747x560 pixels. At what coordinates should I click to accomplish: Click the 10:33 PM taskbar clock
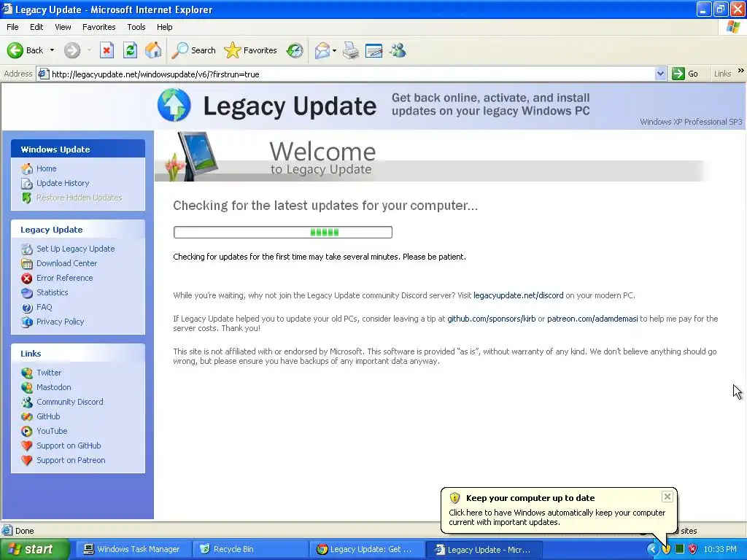[x=720, y=549]
